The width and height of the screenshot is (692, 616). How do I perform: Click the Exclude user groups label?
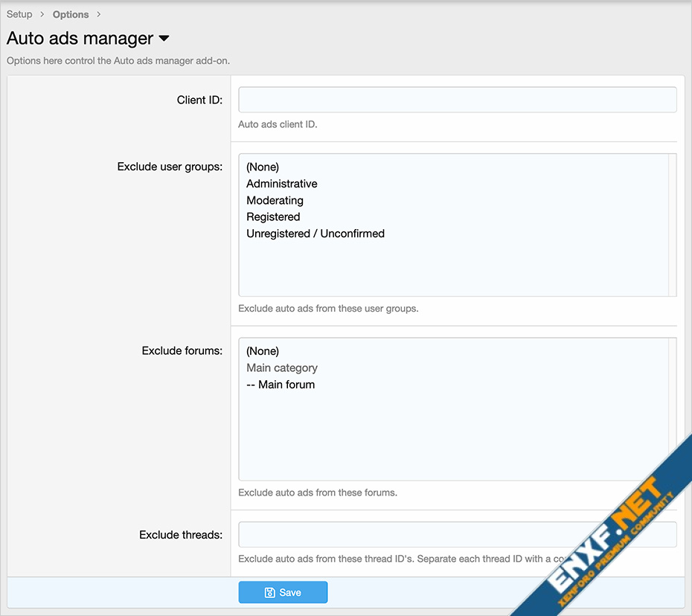pos(170,167)
